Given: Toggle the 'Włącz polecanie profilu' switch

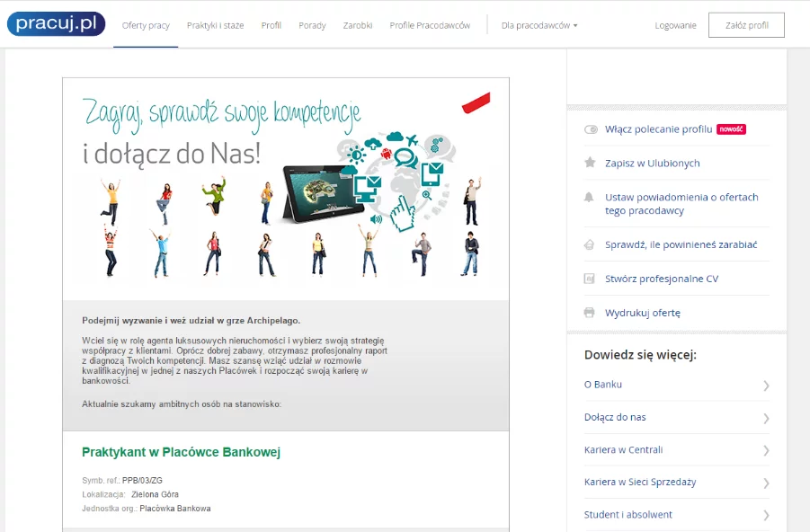Looking at the screenshot, I should 591,129.
